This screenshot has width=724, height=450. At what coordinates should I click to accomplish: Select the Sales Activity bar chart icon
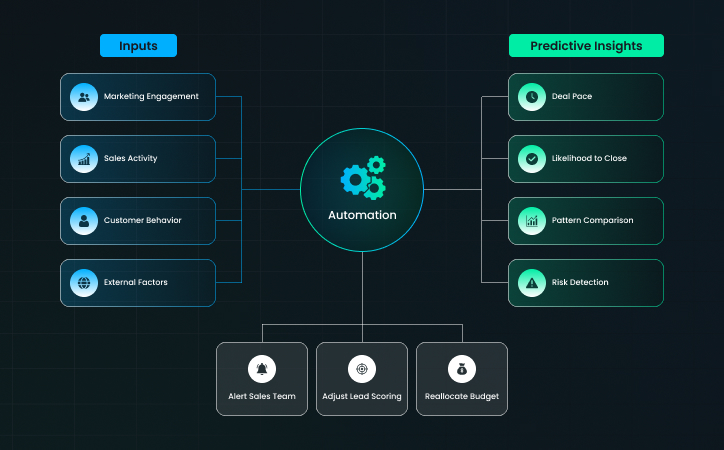click(84, 159)
